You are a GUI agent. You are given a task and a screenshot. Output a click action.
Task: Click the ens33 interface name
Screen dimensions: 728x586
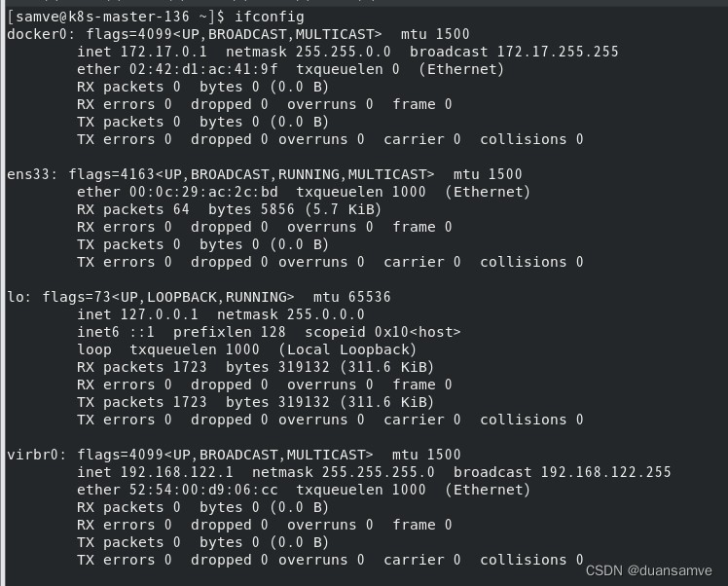[x=27, y=174]
